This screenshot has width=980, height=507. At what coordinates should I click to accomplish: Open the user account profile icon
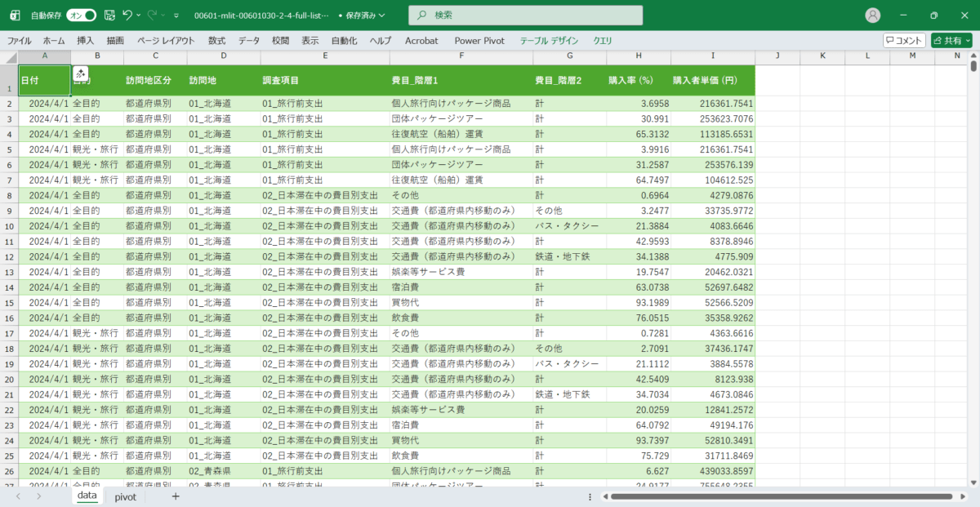point(873,16)
